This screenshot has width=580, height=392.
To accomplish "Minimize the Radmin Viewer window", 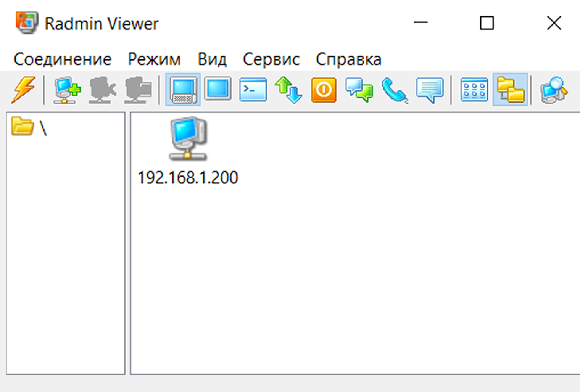I will point(420,23).
